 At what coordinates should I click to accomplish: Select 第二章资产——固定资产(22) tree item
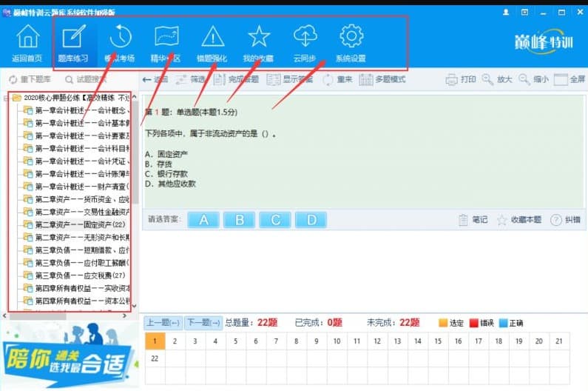click(74, 224)
